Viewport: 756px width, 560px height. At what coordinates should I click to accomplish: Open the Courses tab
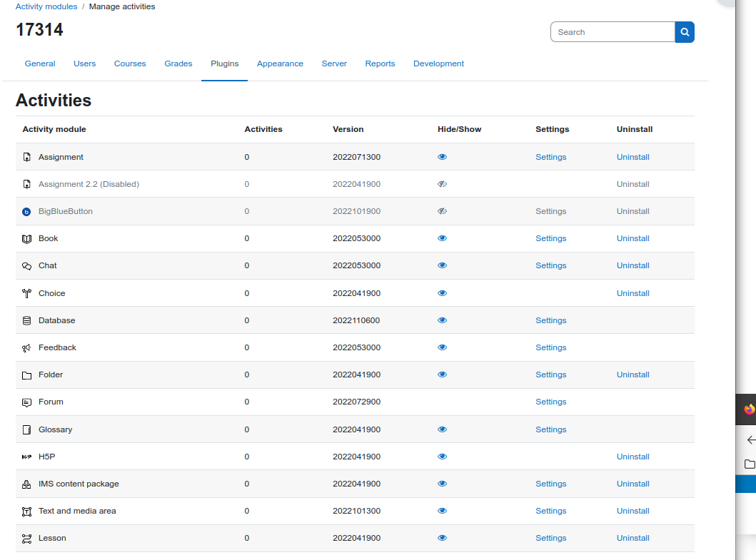coord(130,63)
